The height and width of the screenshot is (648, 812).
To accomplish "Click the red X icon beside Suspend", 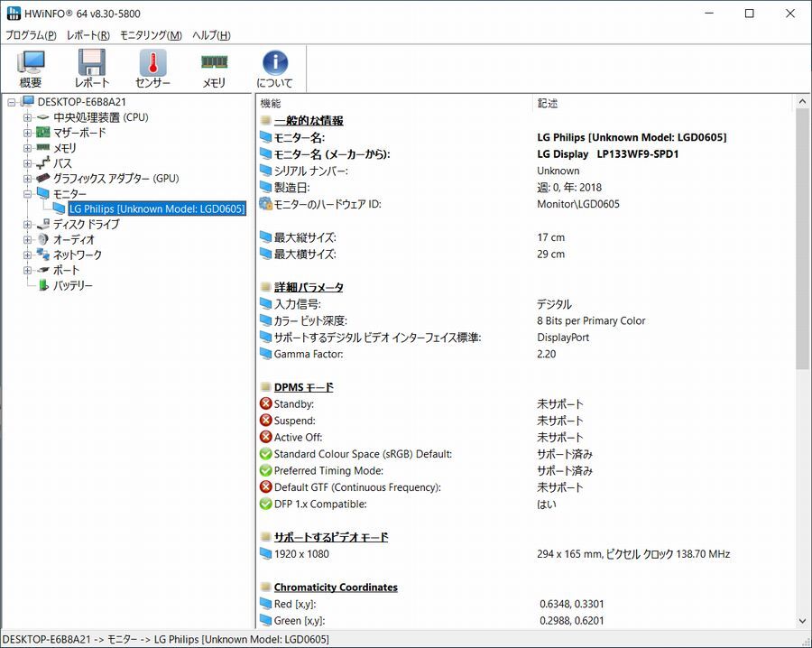I will click(265, 420).
